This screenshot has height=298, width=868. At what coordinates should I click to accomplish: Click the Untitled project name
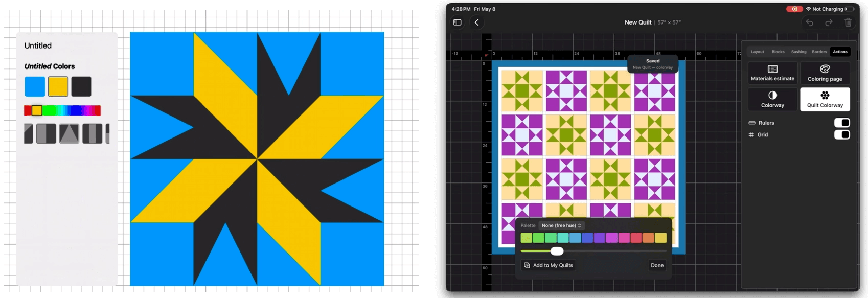tap(38, 45)
